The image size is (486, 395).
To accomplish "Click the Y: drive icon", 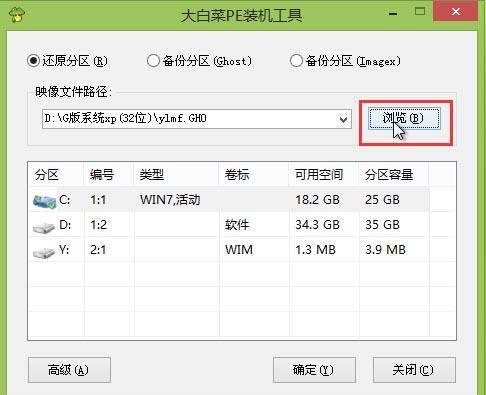I will (x=44, y=253).
